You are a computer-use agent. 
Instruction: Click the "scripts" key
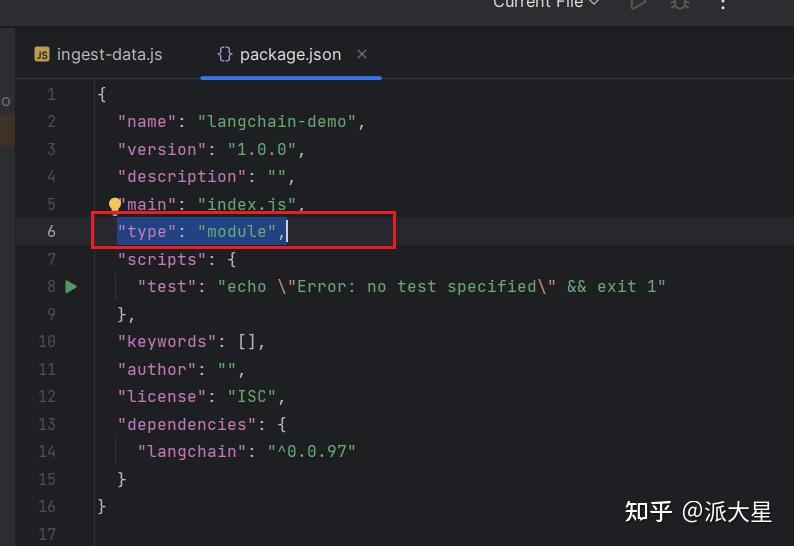tap(162, 260)
